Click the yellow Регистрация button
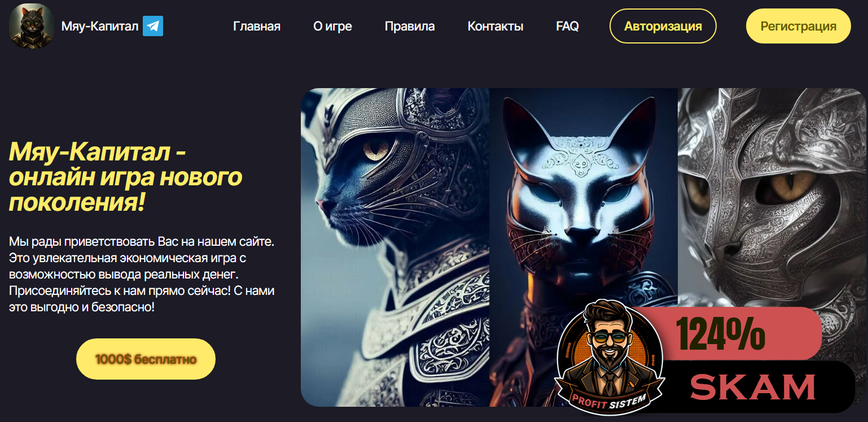The height and width of the screenshot is (422, 868). [x=798, y=26]
